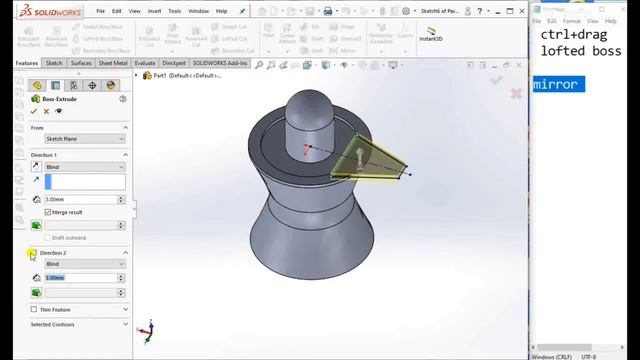Toggle the detailed preview eye icon
This screenshot has height=360, width=640.
coord(59,111)
